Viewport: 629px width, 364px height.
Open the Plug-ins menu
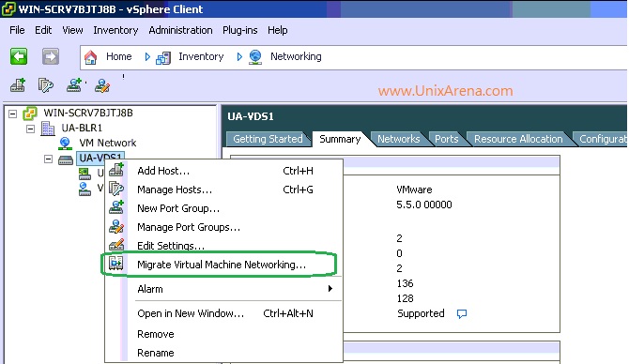tap(240, 30)
